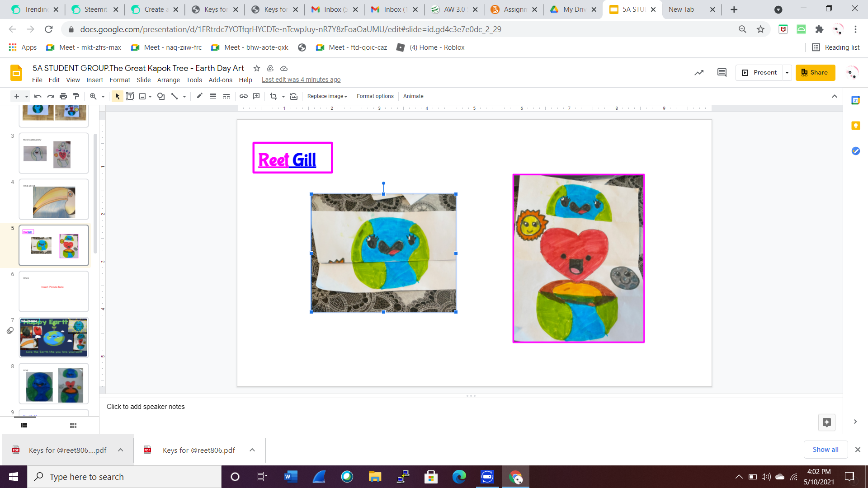Click the Add comment toolbar icon
Screen dimensions: 868x488
coord(256,96)
